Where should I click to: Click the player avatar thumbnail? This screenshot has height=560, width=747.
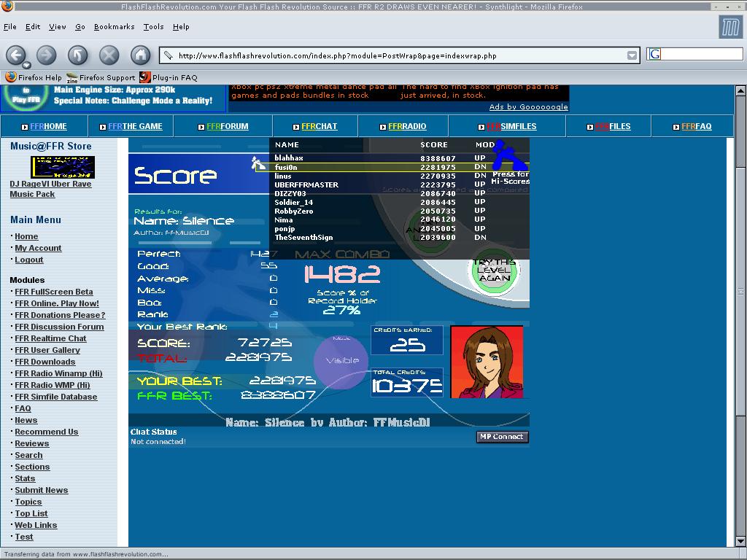click(487, 362)
